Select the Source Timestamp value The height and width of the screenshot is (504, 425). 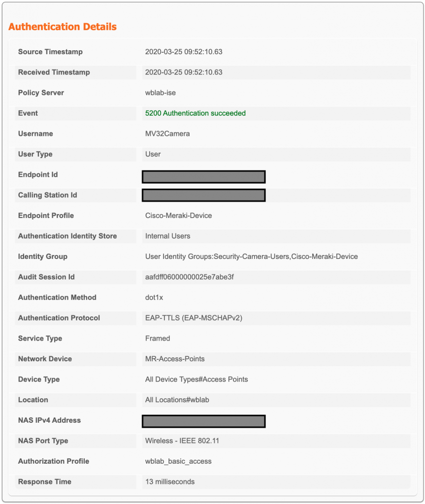tap(184, 52)
